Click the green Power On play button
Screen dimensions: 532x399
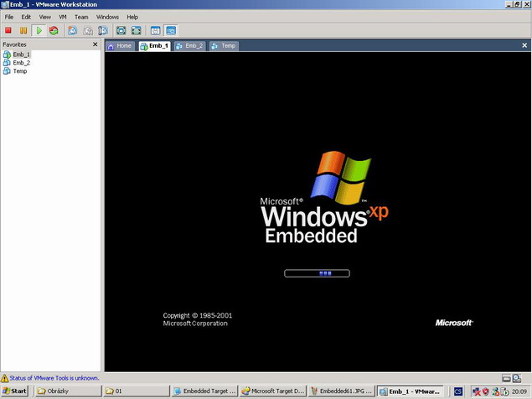[39, 30]
